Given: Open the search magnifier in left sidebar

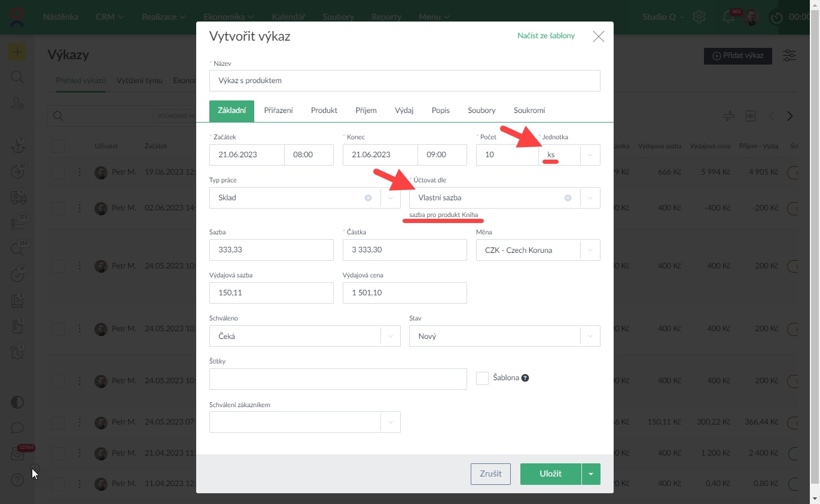Looking at the screenshot, I should (17, 77).
